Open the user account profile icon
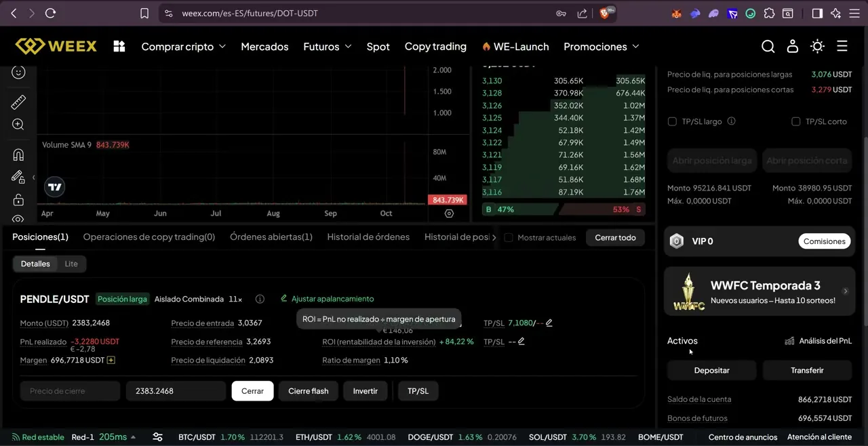The image size is (868, 446). 792,46
